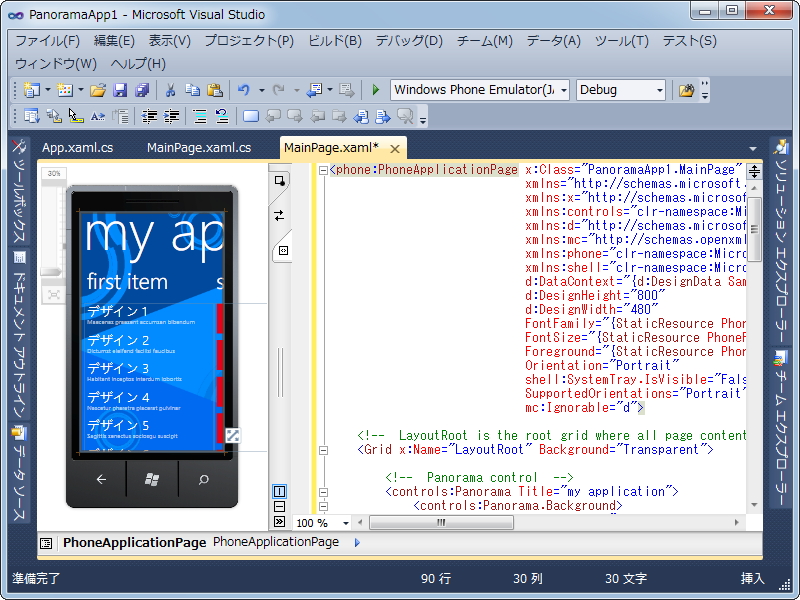Click the swap panes arrows icon
800x600 pixels.
(x=279, y=215)
